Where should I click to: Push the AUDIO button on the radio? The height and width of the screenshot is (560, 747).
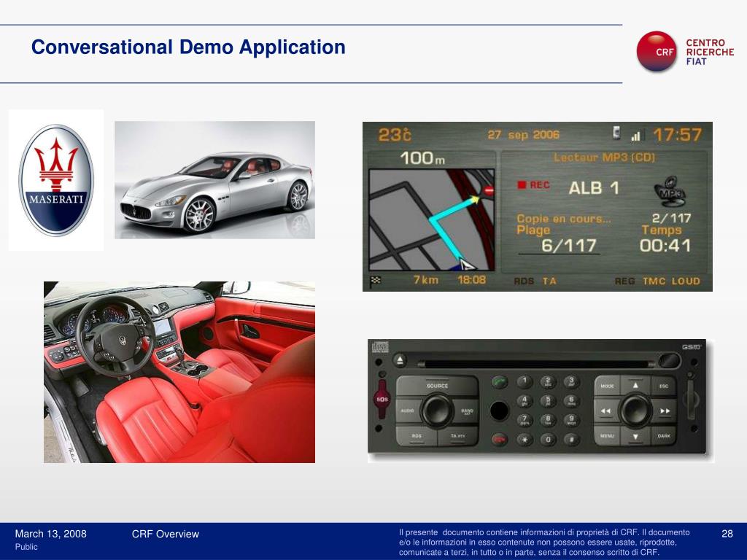(x=409, y=411)
